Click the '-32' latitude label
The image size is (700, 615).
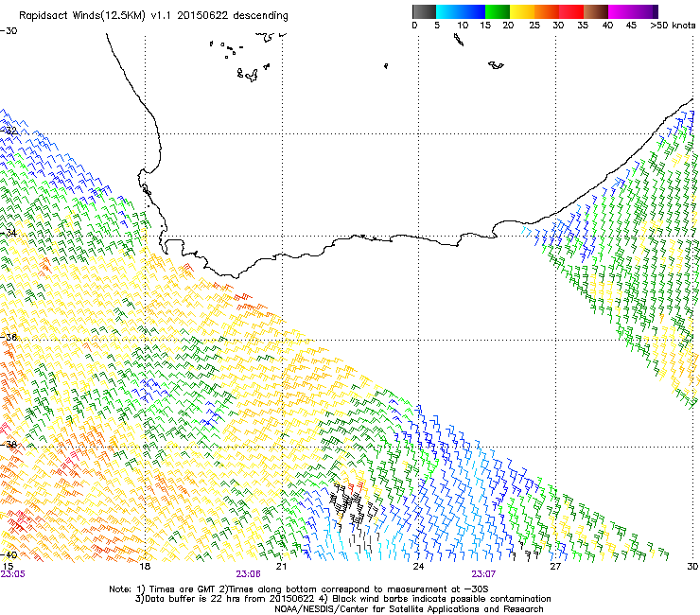[x=9, y=131]
